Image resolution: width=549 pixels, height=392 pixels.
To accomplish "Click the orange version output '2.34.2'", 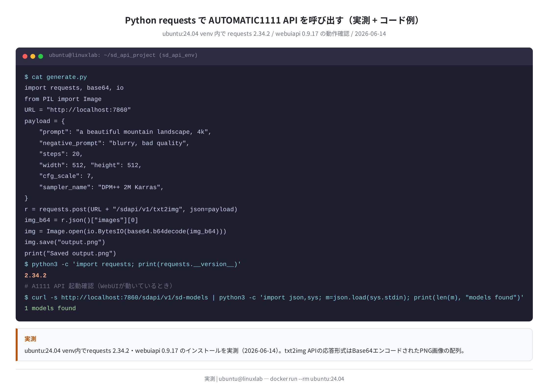I will click(x=36, y=275).
